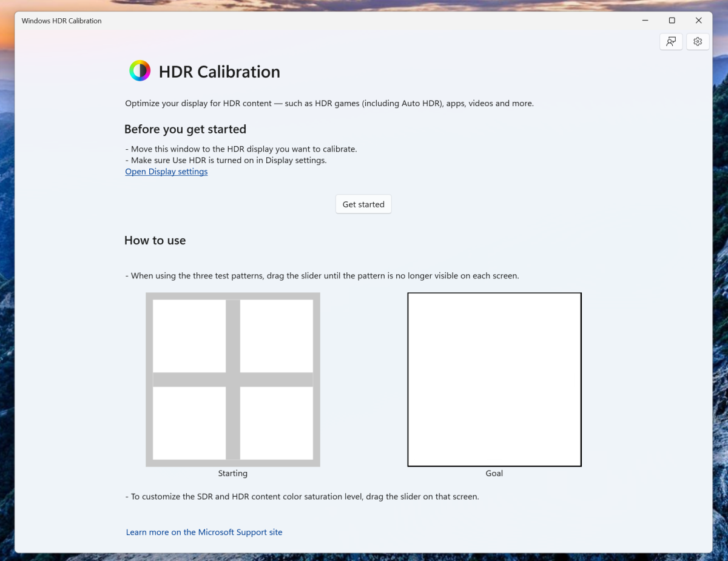Click the color saturation level instruction text
This screenshot has width=728, height=561.
302,496
